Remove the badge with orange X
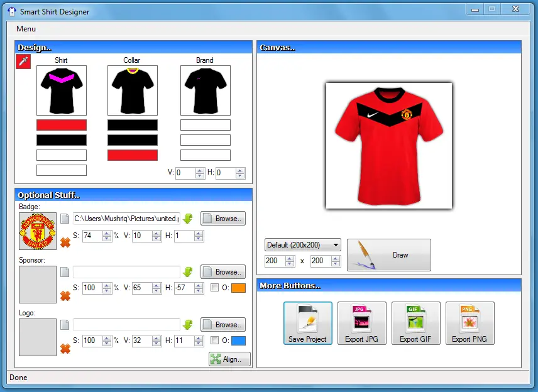Viewport: 538px width, 392px height. pos(65,242)
